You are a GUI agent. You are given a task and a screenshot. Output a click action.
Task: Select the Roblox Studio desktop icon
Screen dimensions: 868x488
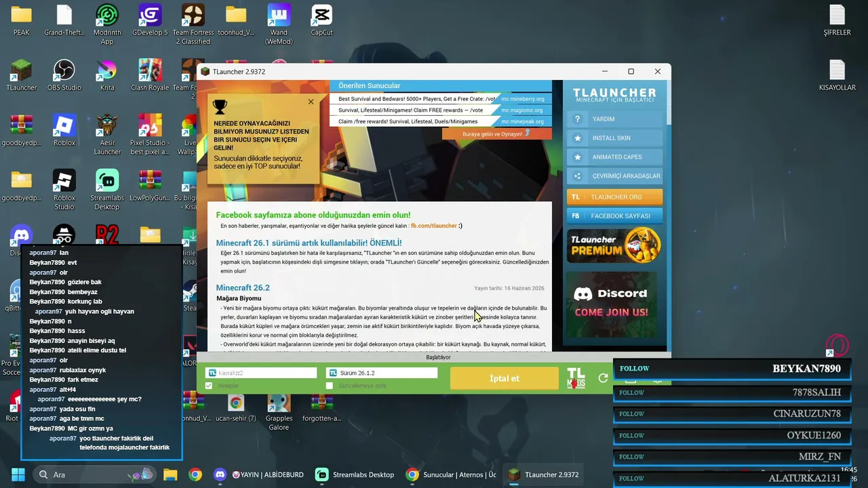tap(64, 190)
